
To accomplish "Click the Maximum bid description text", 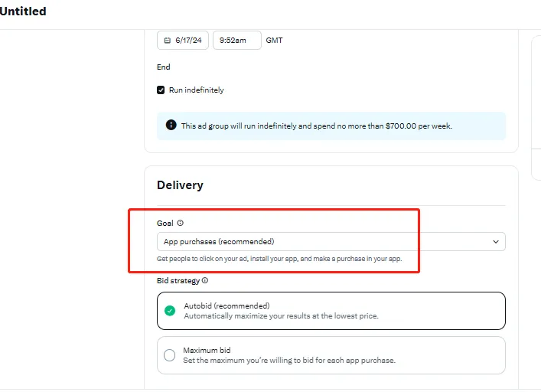I will [x=288, y=361].
